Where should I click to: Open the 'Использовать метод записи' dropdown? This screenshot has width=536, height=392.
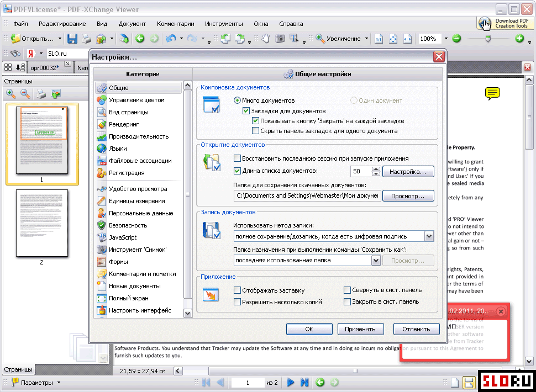click(x=429, y=236)
